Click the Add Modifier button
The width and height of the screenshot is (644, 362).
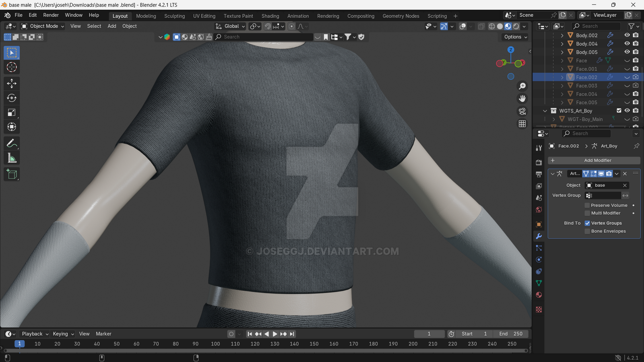[x=594, y=160]
